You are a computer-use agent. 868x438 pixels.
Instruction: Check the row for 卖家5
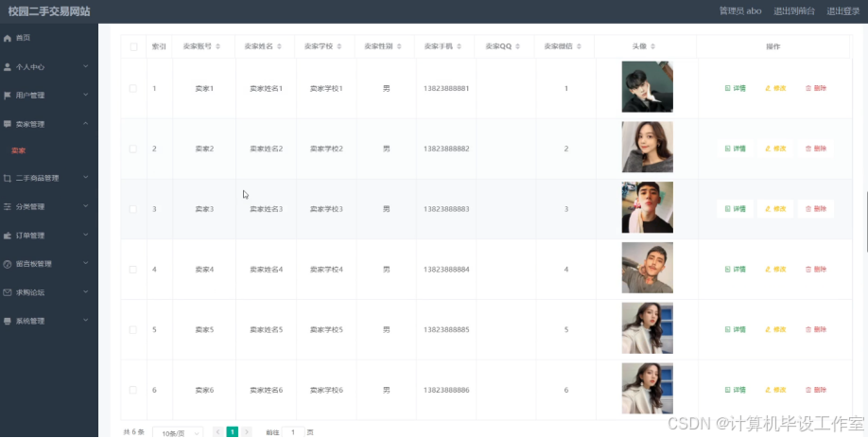tap(133, 330)
